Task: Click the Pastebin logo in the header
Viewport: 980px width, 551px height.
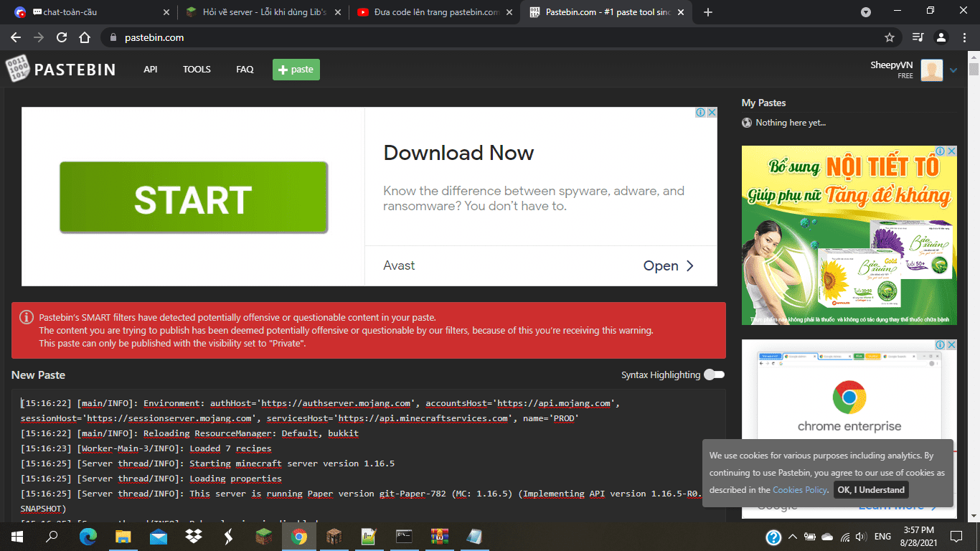Action: pyautogui.click(x=61, y=70)
